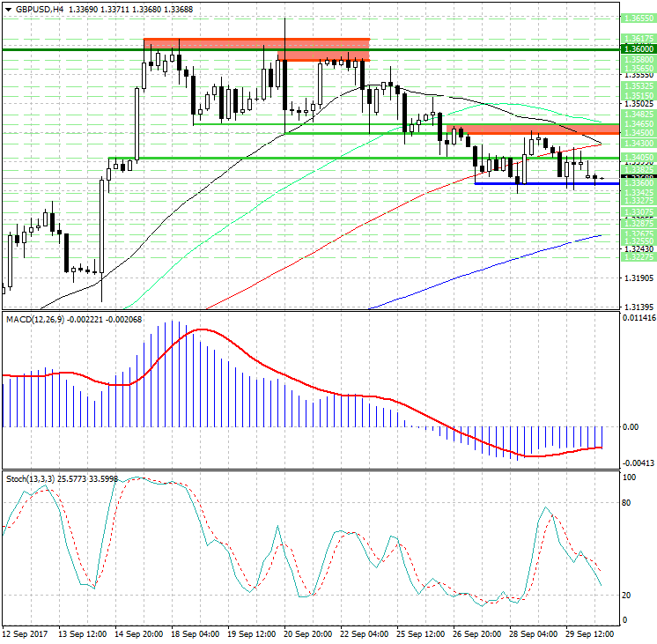Viewport: 657px width, 644px height.
Task: Select the 1.35325 price level label
Action: coord(639,86)
